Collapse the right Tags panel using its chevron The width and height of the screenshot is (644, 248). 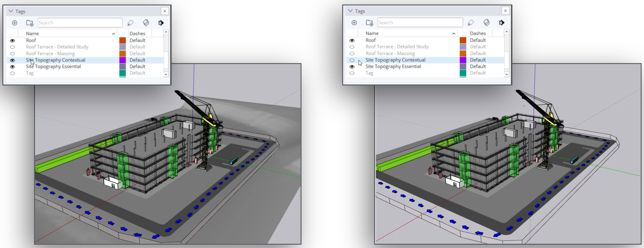350,11
